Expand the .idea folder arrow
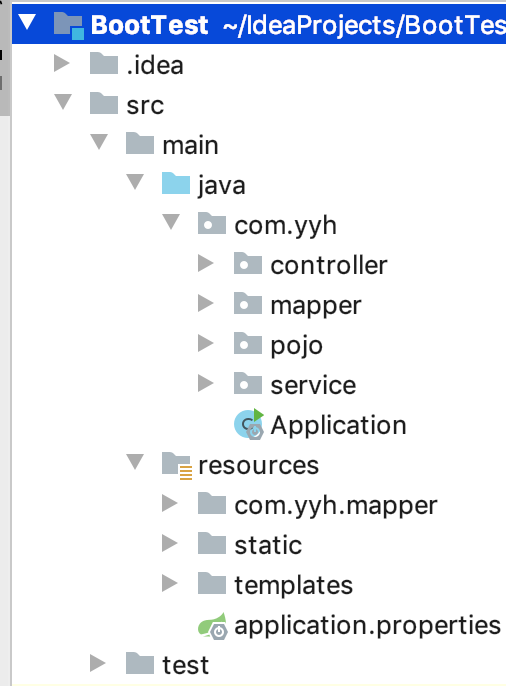Viewport: 506px width, 686px height. pos(62,63)
